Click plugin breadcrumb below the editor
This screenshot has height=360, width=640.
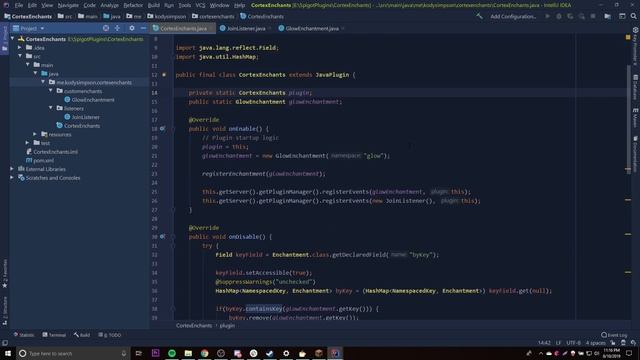point(227,326)
